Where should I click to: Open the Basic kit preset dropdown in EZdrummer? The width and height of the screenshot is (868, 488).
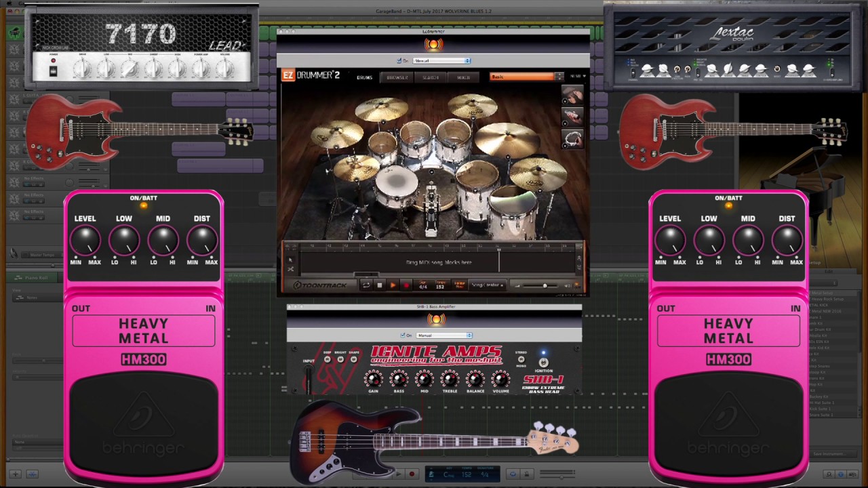522,77
